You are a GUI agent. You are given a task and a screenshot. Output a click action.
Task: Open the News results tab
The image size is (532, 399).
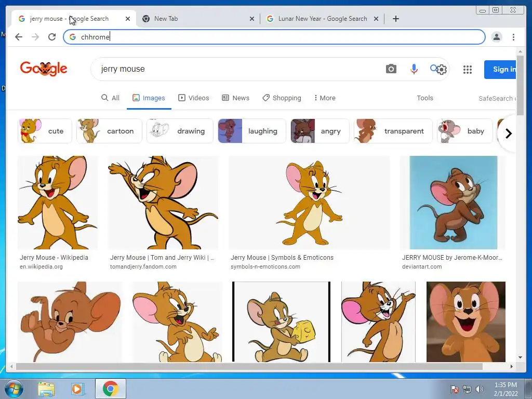tap(235, 98)
